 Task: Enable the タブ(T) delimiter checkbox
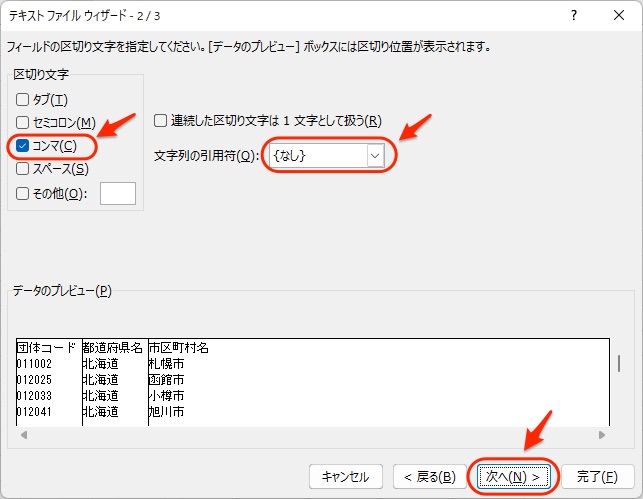pos(23,100)
